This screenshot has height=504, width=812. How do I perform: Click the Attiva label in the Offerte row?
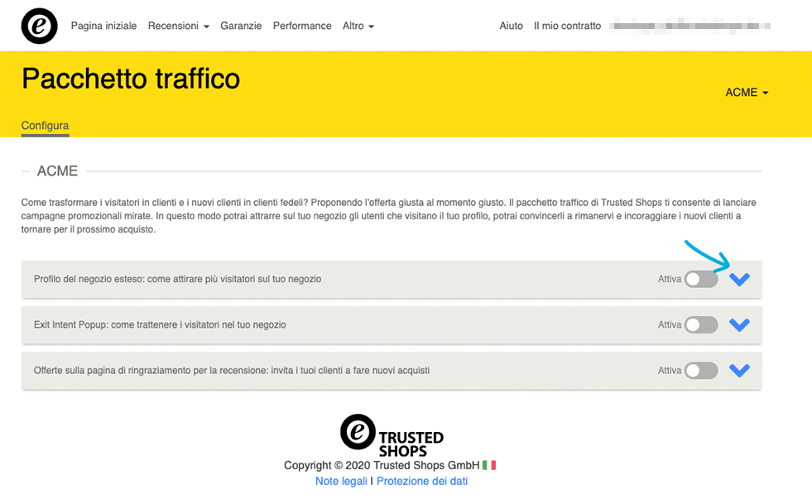point(670,371)
